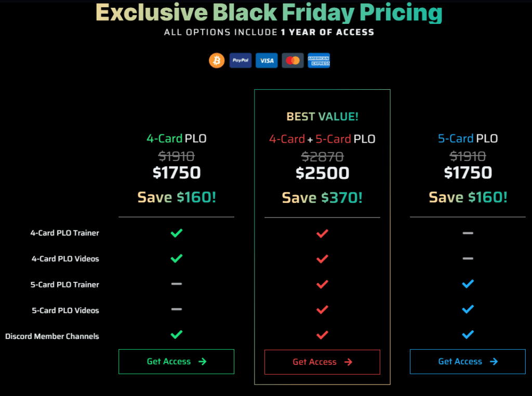Viewport: 532px width, 396px height.
Task: Click blue checkmark in 5-Card PLO Trainer row
Action: [468, 284]
